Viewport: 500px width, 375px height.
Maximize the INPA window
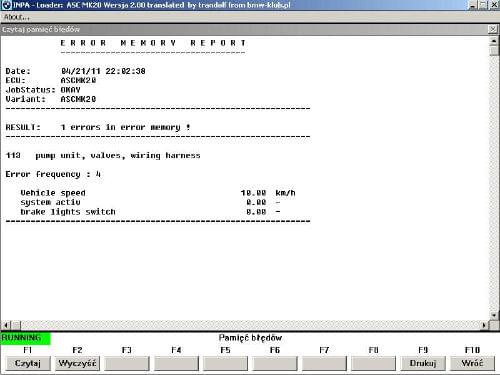pyautogui.click(x=483, y=5)
